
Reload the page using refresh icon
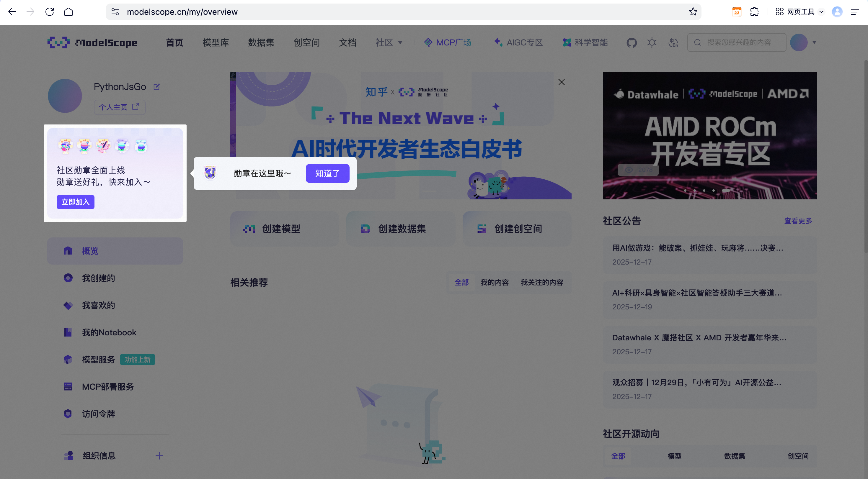coord(50,12)
